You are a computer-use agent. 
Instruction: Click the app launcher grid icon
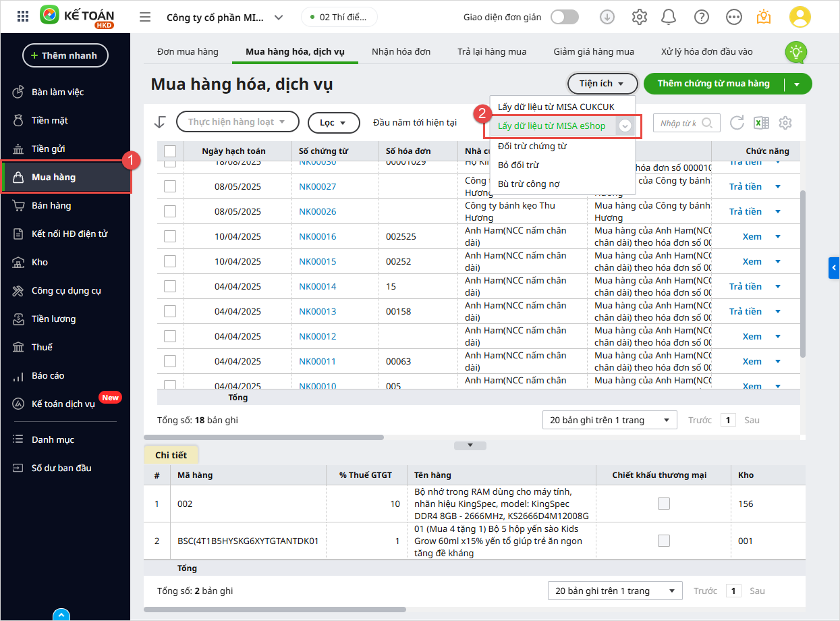[22, 17]
